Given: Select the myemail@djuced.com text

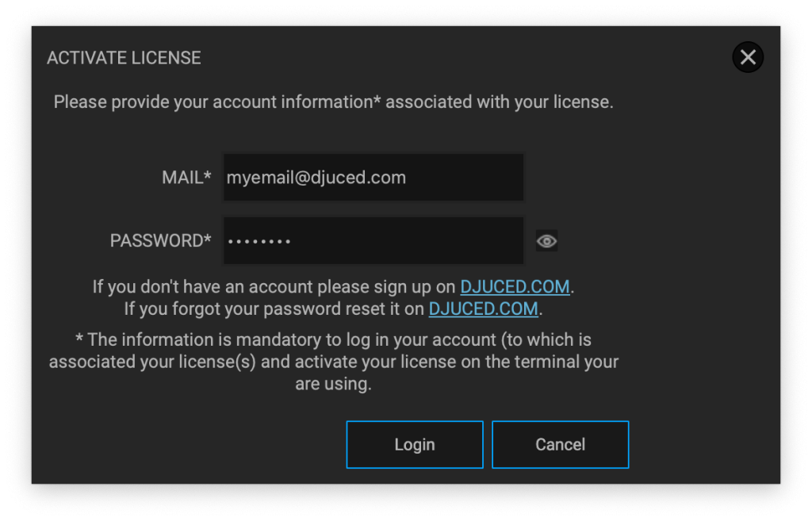Looking at the screenshot, I should tap(316, 178).
